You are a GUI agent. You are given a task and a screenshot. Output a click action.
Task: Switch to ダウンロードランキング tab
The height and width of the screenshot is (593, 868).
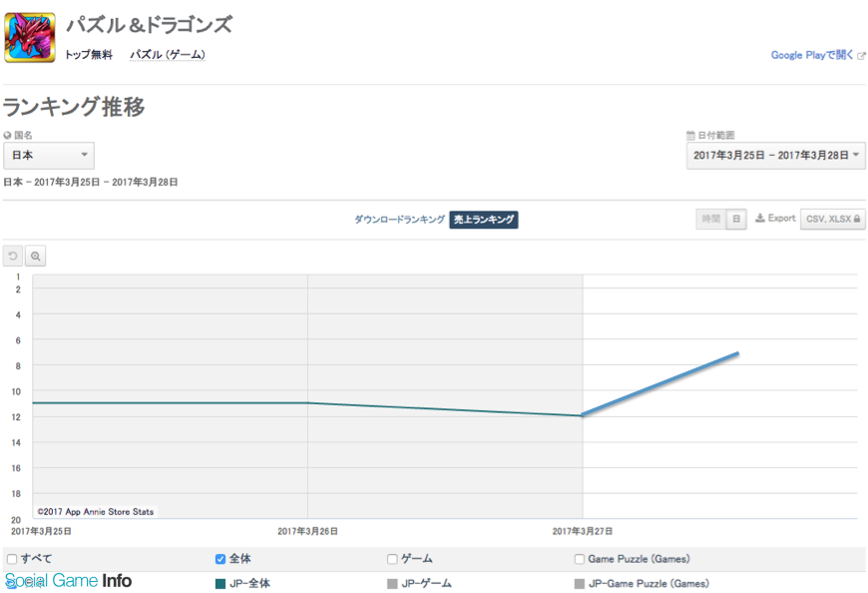(400, 220)
